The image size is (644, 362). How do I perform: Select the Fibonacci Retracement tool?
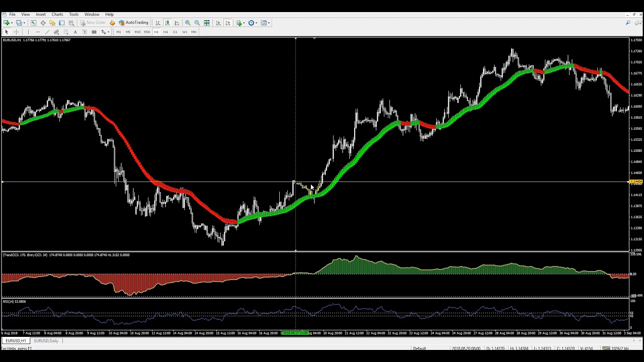click(66, 32)
